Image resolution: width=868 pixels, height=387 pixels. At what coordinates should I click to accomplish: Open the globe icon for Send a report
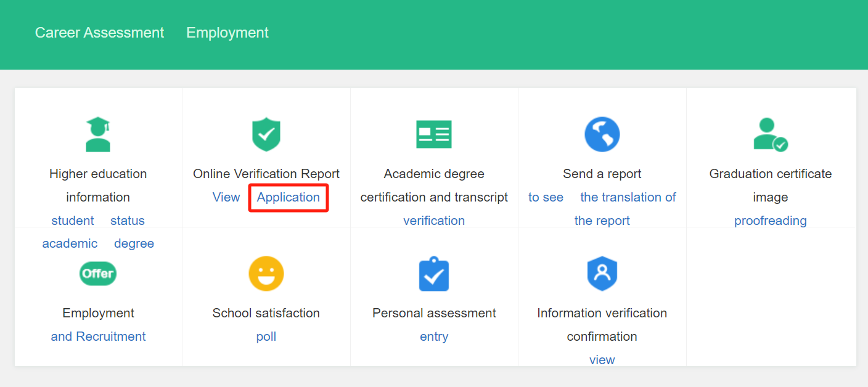tap(602, 134)
